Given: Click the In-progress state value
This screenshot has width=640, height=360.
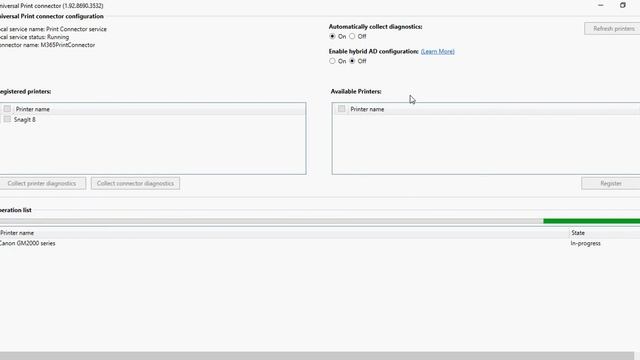Looking at the screenshot, I should (585, 243).
